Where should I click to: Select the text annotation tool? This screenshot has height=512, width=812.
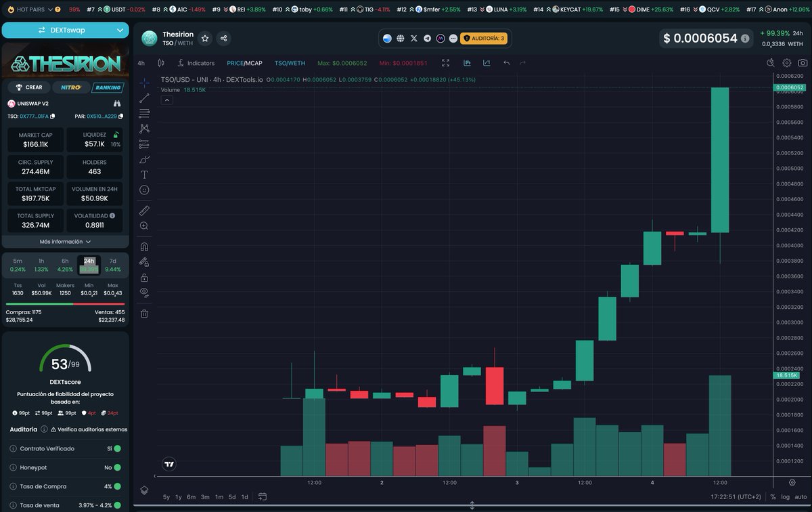click(x=144, y=175)
